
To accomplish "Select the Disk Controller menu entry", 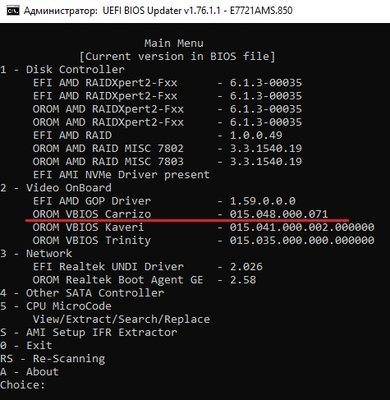I will tap(62, 70).
